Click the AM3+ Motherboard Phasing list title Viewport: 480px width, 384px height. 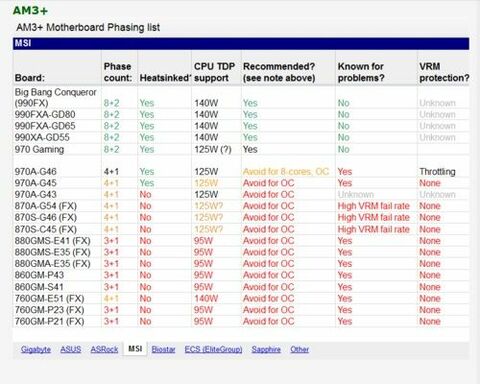[x=88, y=27]
